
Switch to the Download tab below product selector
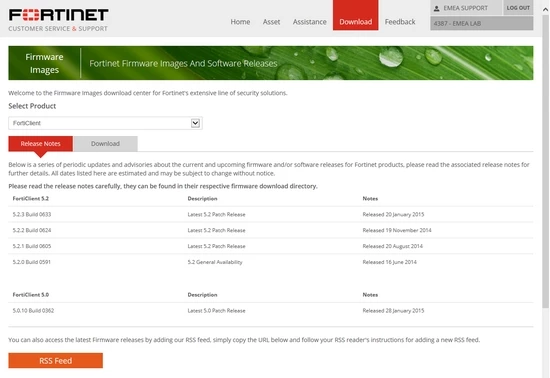coord(105,144)
